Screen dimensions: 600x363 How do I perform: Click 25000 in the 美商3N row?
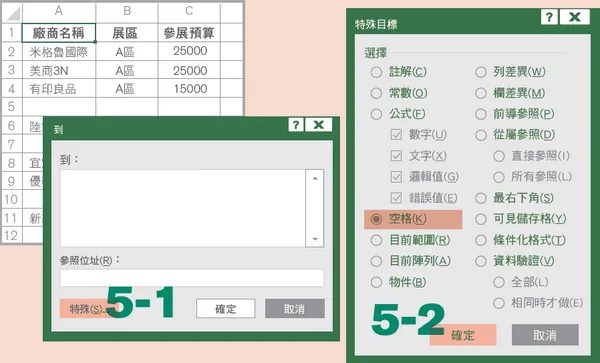coord(189,70)
